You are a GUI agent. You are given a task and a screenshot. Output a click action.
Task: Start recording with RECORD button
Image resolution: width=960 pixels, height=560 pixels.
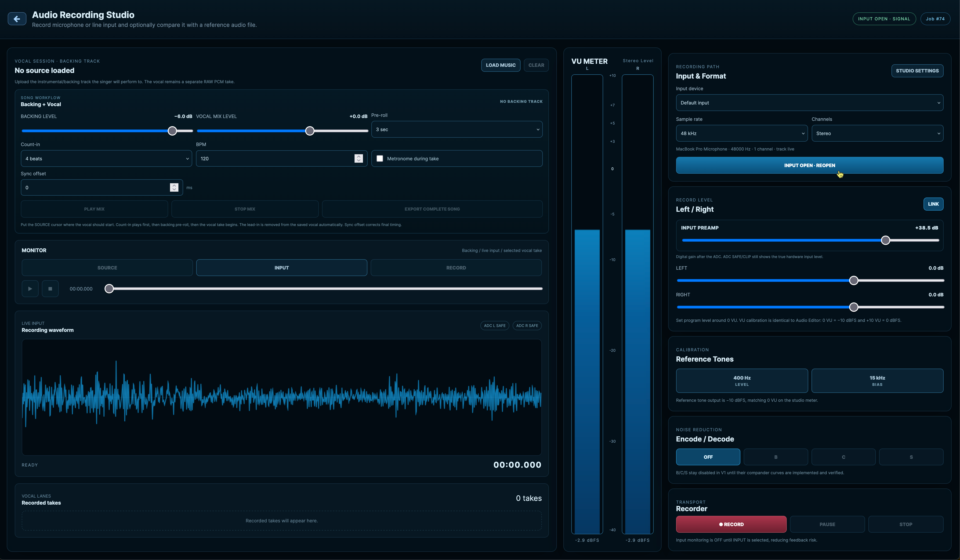[731, 524]
